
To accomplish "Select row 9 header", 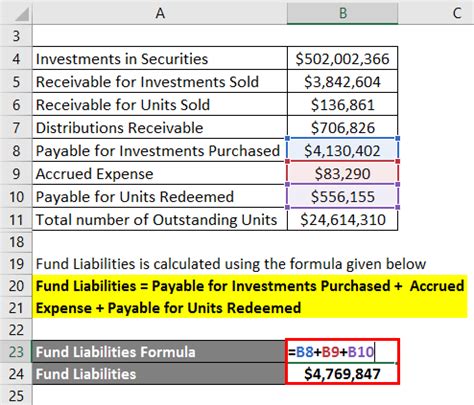I will pos(16,173).
